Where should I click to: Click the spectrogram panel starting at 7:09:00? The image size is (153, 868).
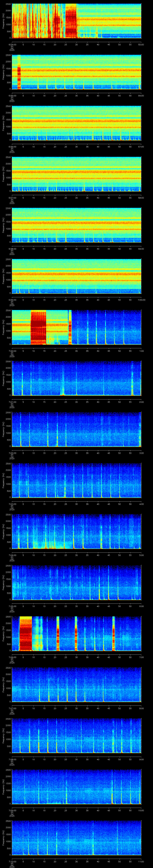76,787
